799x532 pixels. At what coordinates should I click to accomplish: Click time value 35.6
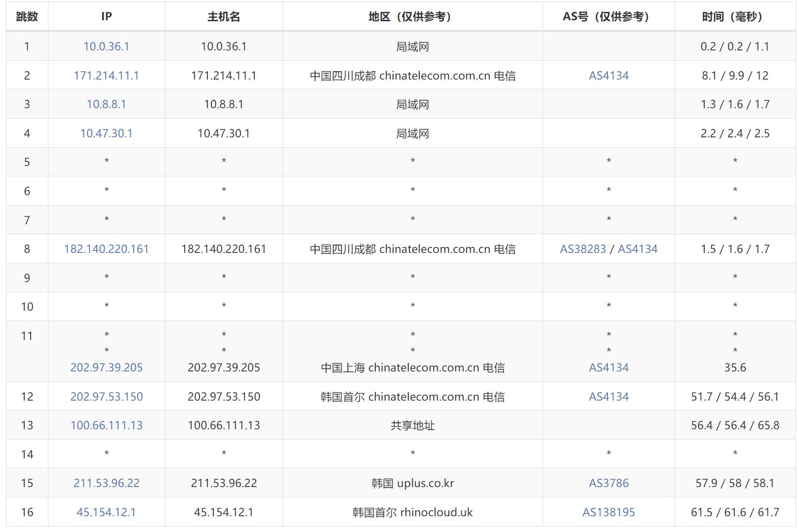click(735, 368)
